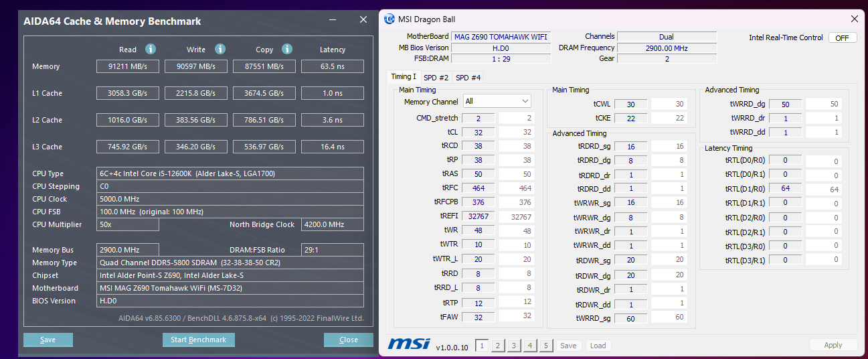Click Start Benchmark button
This screenshot has height=359, width=868.
(199, 340)
